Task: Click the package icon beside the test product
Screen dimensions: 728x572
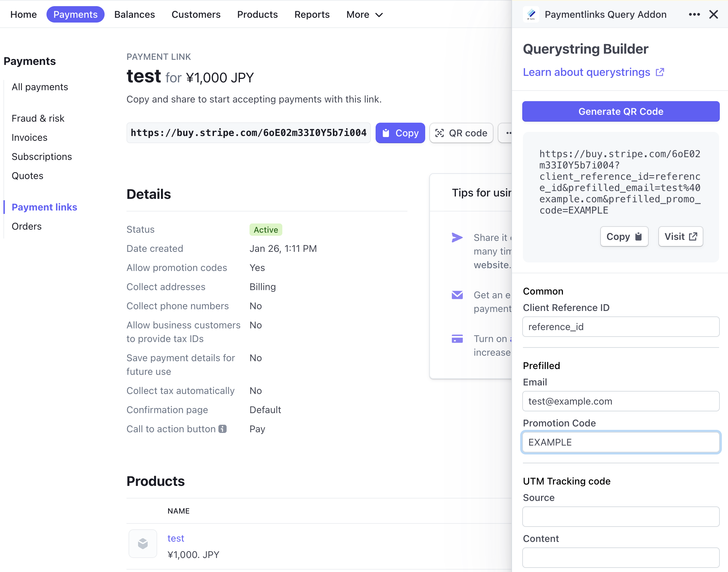Action: click(143, 543)
